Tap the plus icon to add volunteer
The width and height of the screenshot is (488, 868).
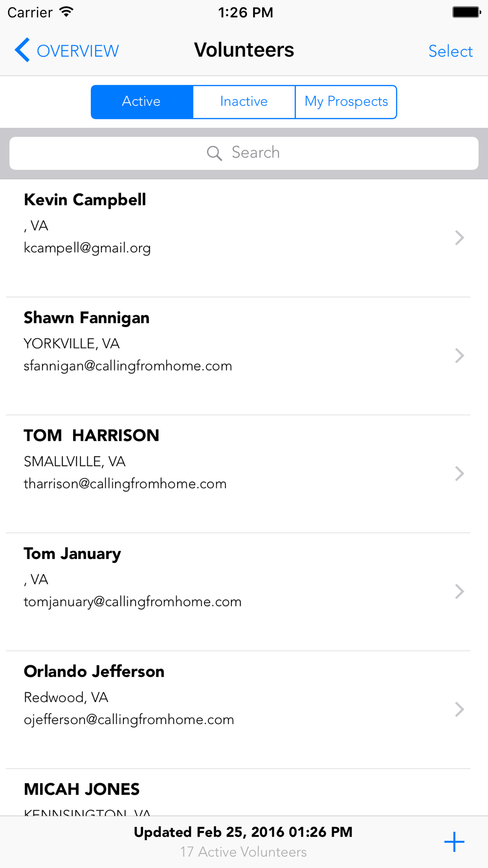click(454, 842)
